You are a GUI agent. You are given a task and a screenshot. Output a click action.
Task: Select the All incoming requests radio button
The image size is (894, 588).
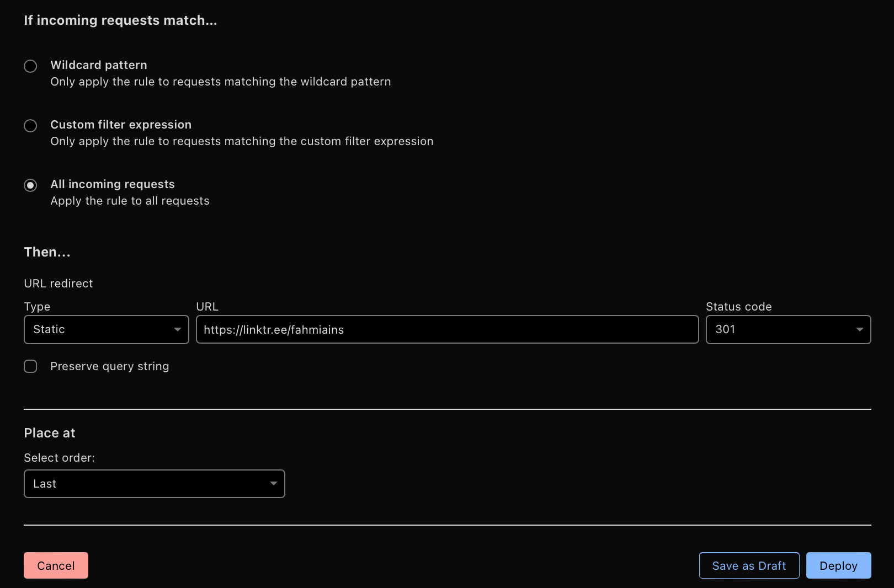[x=30, y=185]
